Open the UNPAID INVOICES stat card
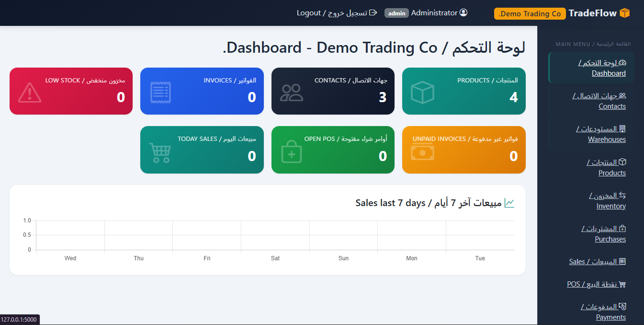The height and width of the screenshot is (325, 644). coord(463,150)
